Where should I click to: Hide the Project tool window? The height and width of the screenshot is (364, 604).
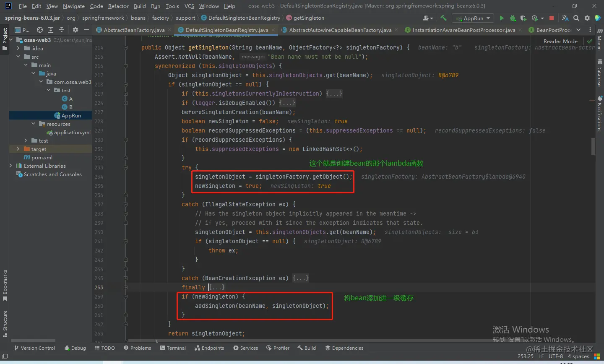tap(86, 30)
